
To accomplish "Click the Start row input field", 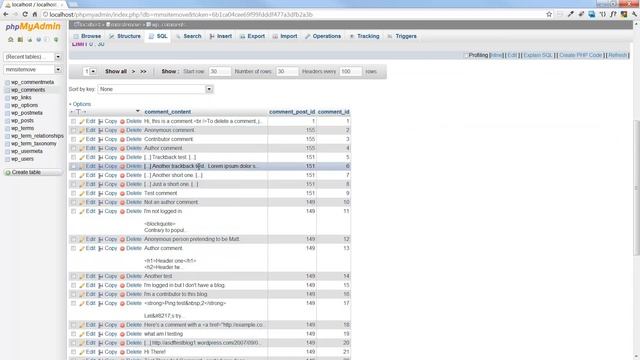I will 220,71.
